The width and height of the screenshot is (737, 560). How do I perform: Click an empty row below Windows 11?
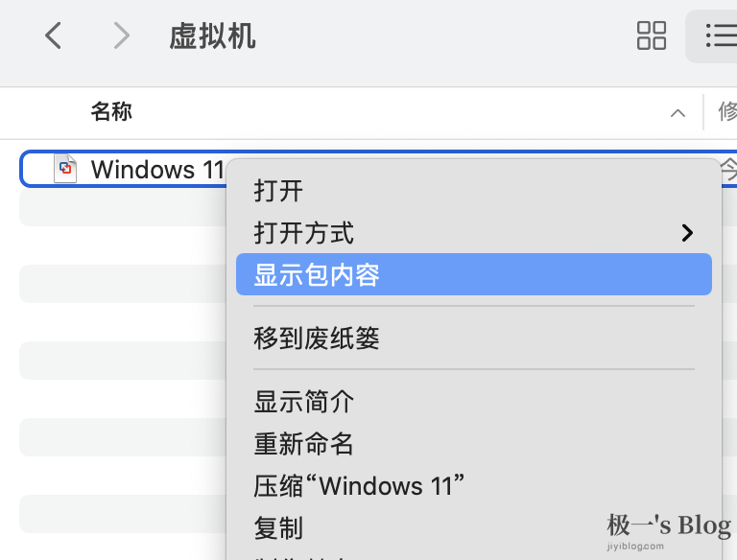[123, 207]
